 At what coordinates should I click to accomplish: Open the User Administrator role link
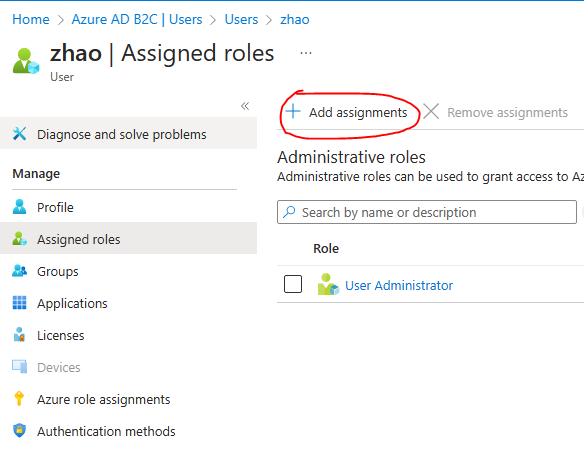pyautogui.click(x=399, y=286)
